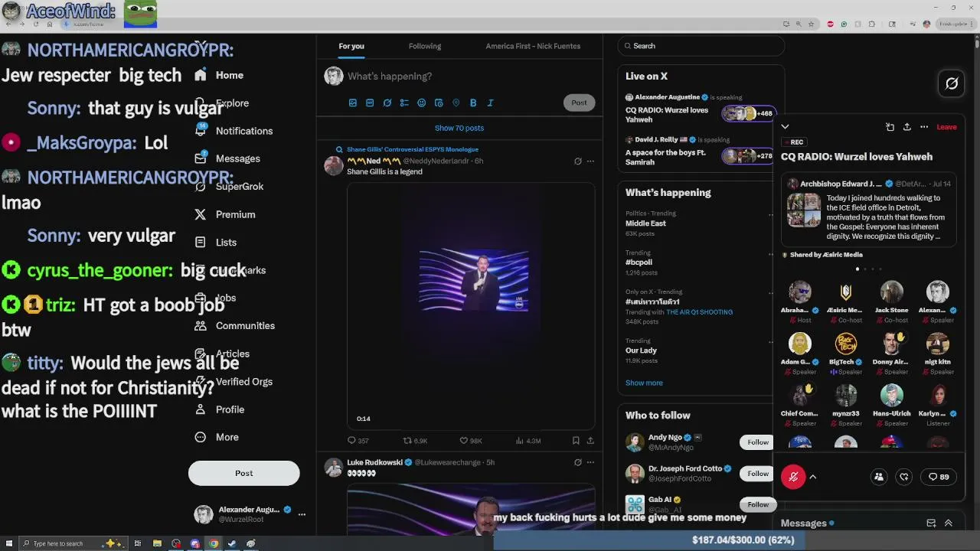Open the GIF picker in composer
Viewport: 980px width, 551px height.
tap(370, 103)
